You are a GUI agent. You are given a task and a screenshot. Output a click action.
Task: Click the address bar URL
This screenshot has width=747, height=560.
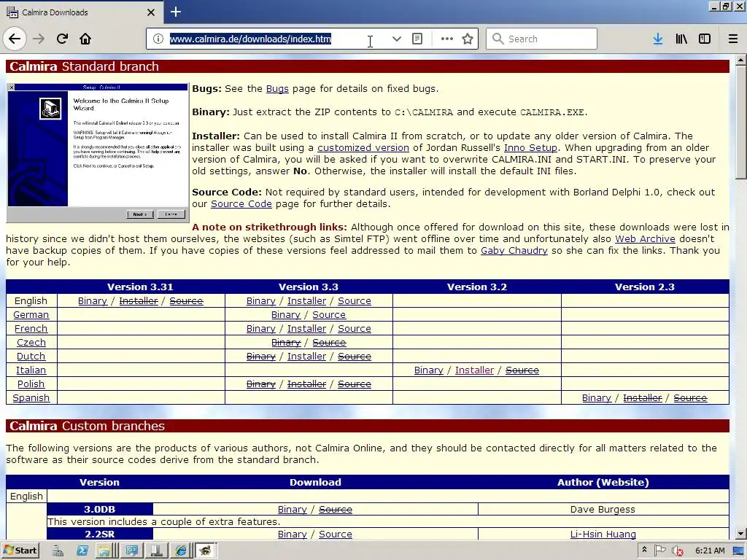250,39
